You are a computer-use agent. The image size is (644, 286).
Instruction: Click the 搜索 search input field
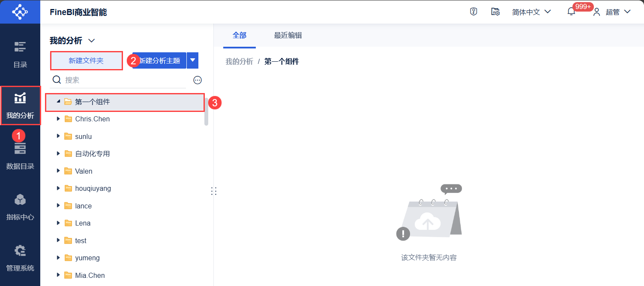click(124, 80)
